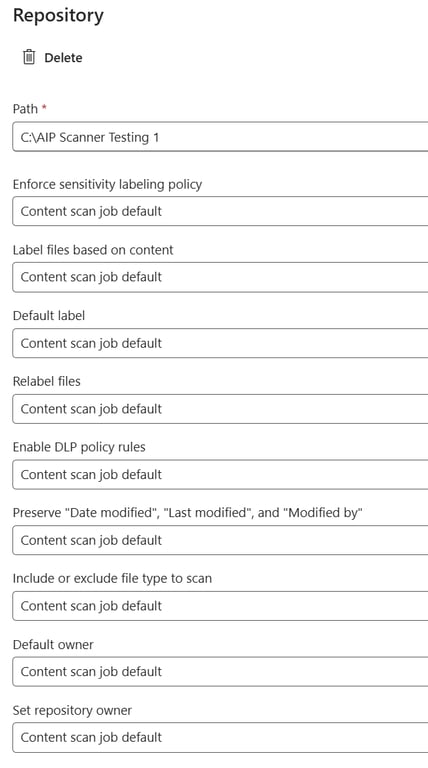The width and height of the screenshot is (428, 768).
Task: Expand the Include or exclude file type dropdown
Action: click(x=220, y=605)
